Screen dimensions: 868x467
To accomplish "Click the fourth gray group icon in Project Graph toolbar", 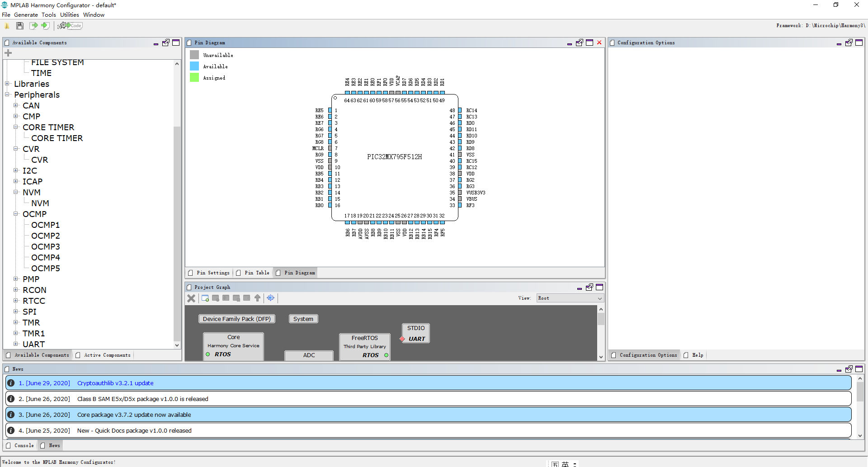I will tap(236, 298).
